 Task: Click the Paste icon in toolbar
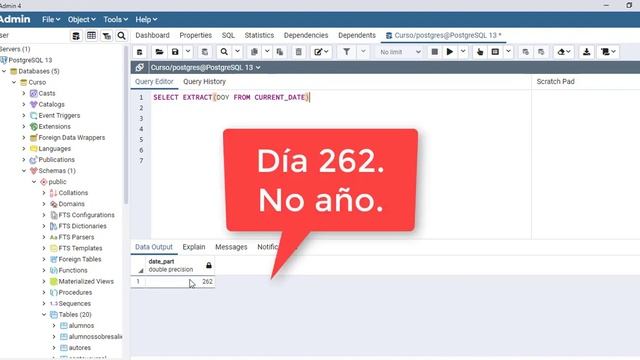pyautogui.click(x=280, y=52)
